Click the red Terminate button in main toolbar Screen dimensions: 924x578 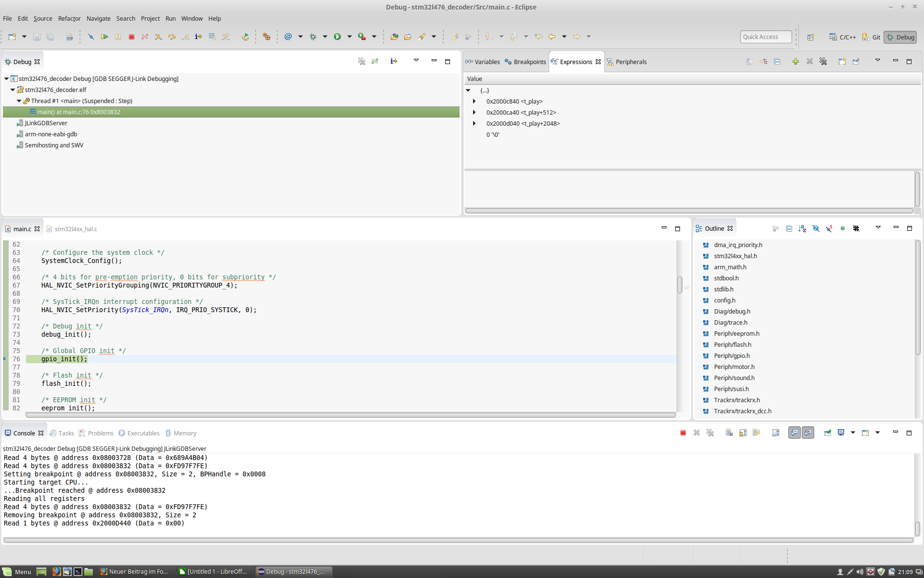click(x=131, y=37)
